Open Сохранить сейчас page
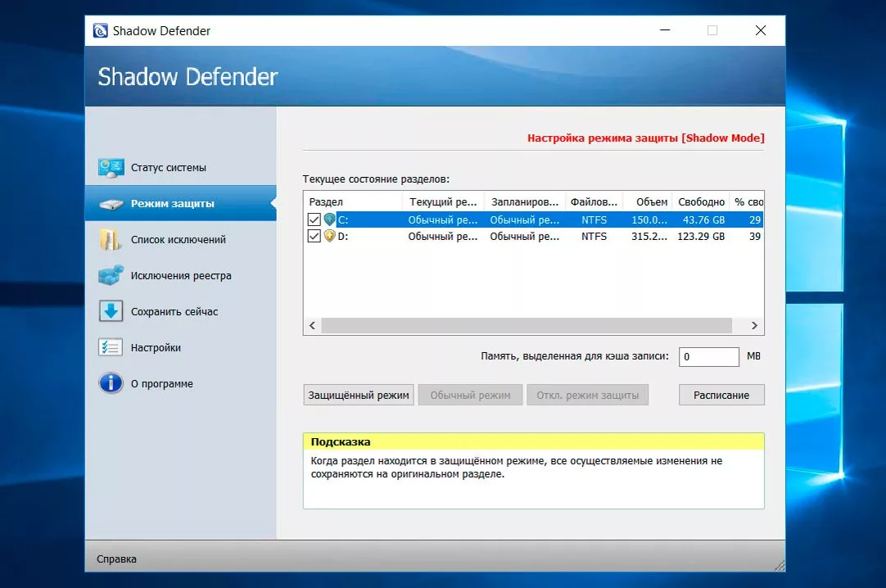 181,312
